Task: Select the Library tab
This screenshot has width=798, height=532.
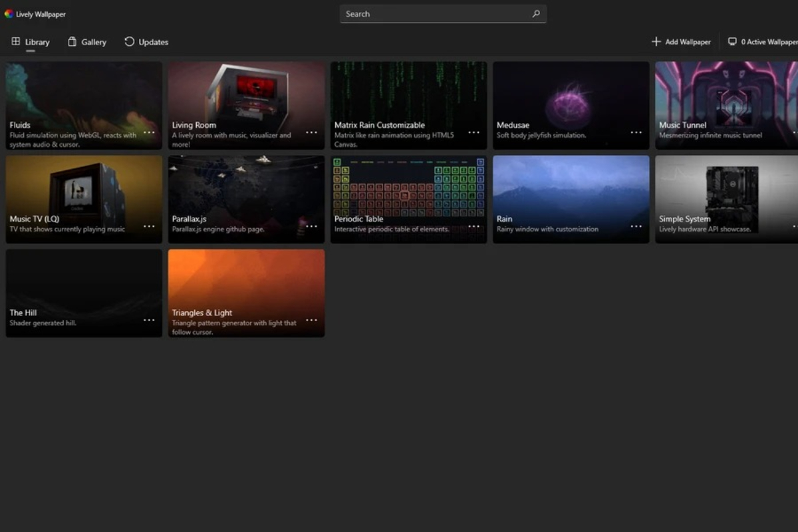Action: [31, 42]
